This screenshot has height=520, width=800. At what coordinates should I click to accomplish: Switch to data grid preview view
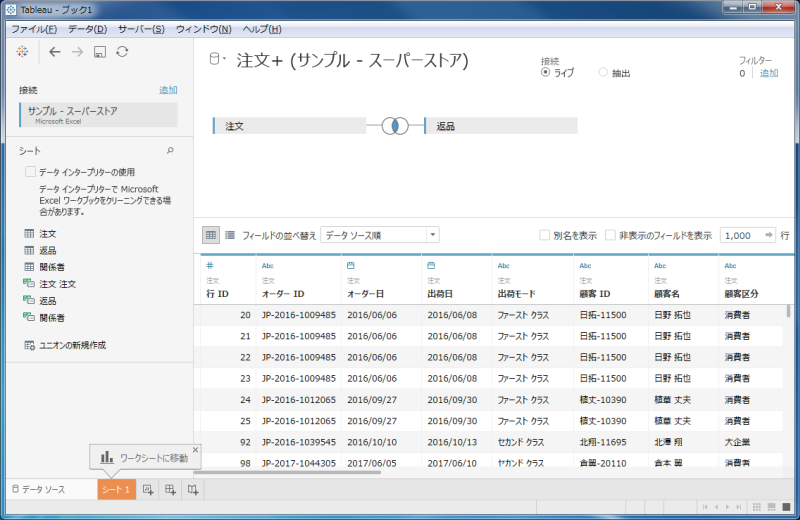tap(211, 235)
